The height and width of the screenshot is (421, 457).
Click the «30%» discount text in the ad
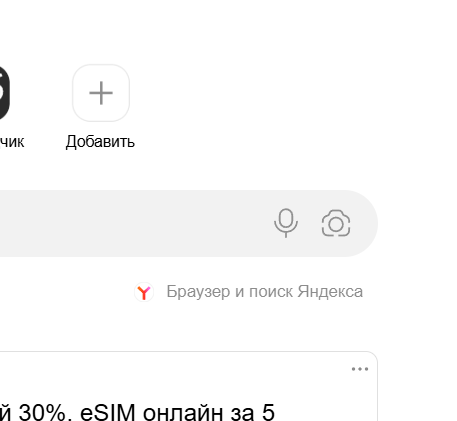pos(43,412)
